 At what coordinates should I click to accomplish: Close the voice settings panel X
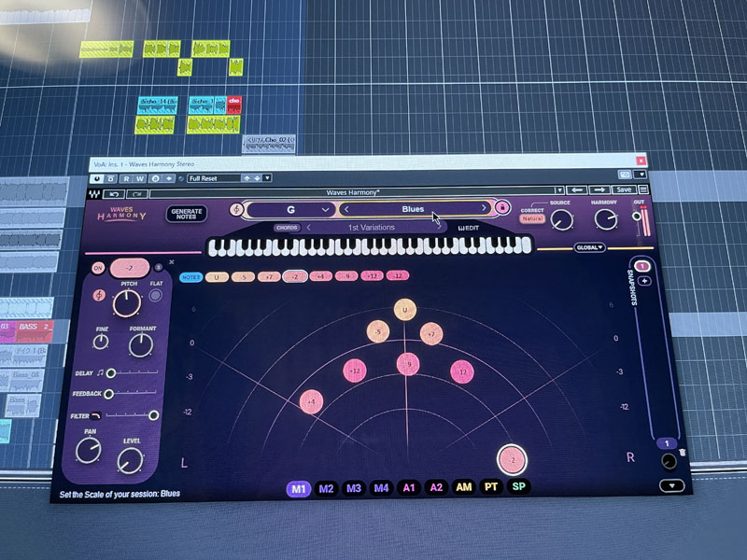172,262
